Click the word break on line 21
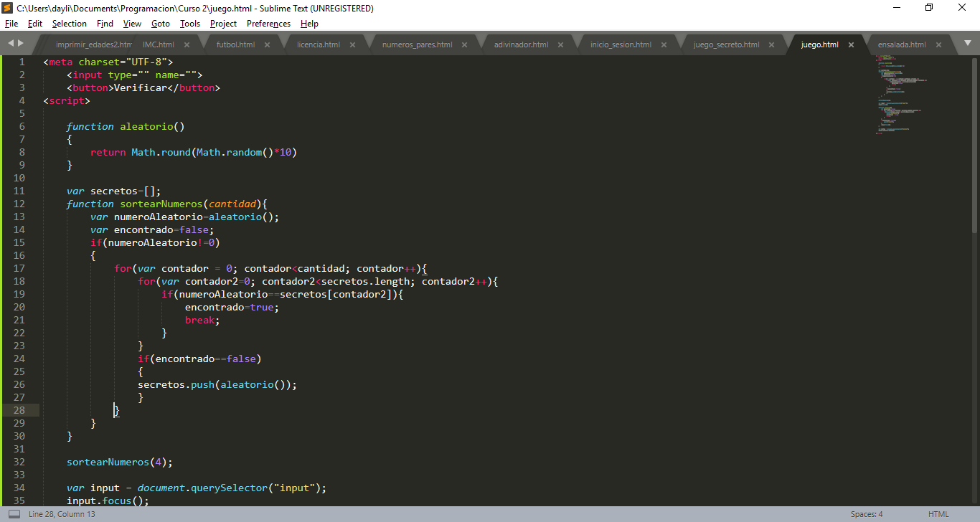This screenshot has width=980, height=522. (x=199, y=320)
